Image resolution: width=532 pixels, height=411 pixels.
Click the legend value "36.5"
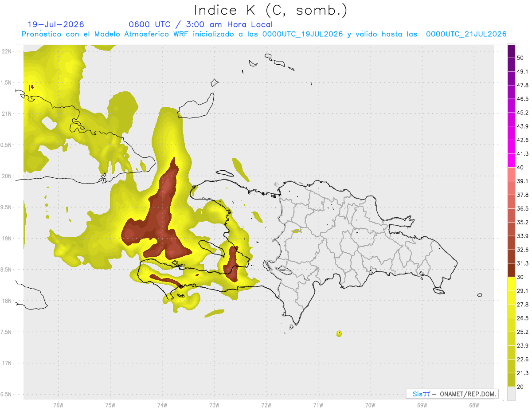(523, 208)
